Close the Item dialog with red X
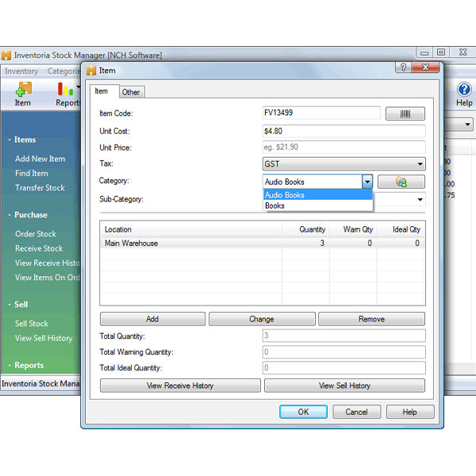476x476 pixels. [425, 67]
